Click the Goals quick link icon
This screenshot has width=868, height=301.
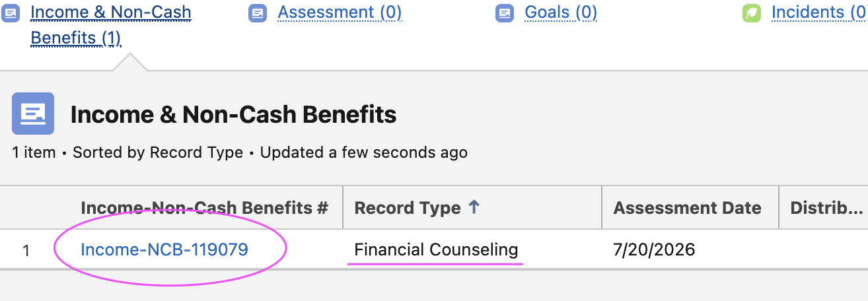click(505, 13)
